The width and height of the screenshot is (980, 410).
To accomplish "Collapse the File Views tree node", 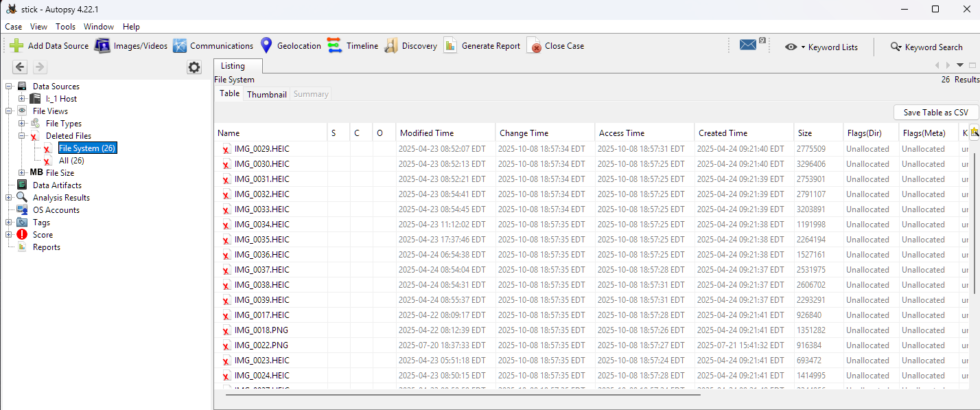I will 9,111.
